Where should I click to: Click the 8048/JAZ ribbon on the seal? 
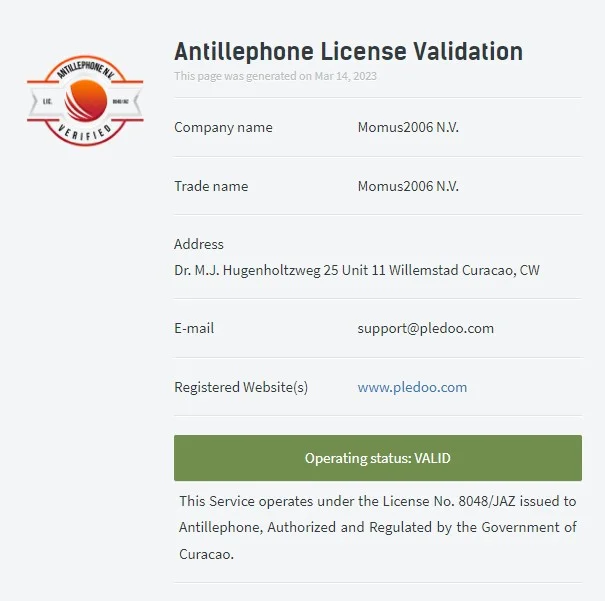tap(120, 101)
